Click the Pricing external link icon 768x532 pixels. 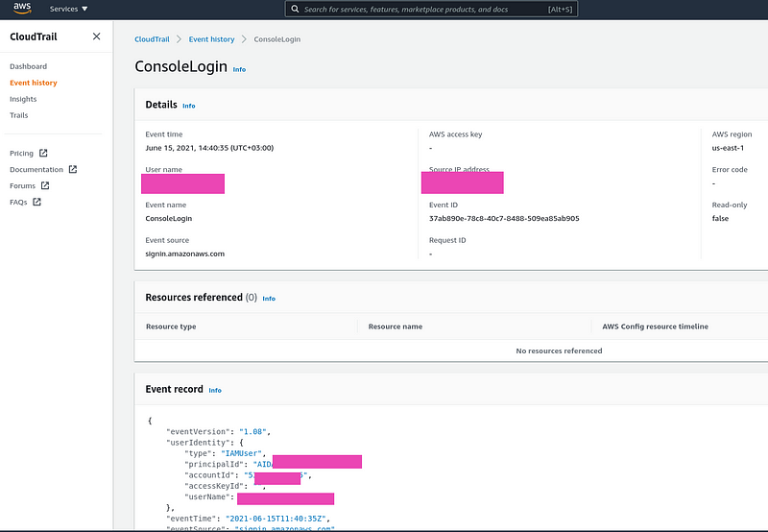click(x=43, y=153)
